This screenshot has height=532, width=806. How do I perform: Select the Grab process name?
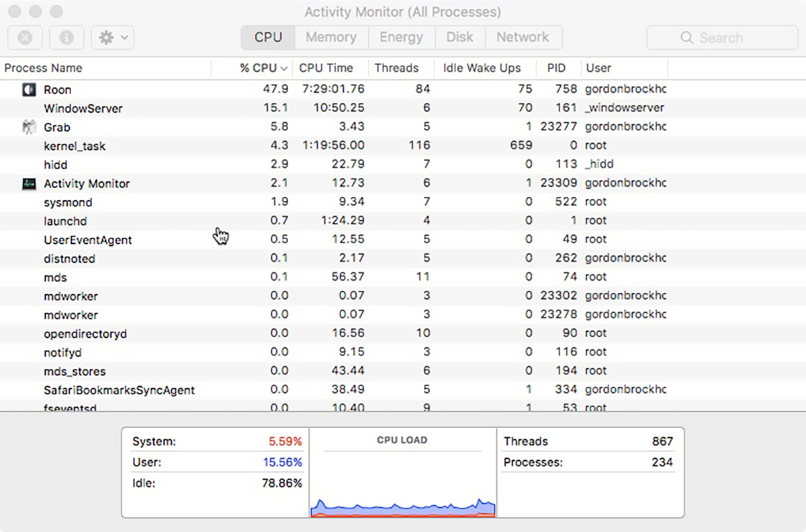pyautogui.click(x=57, y=127)
